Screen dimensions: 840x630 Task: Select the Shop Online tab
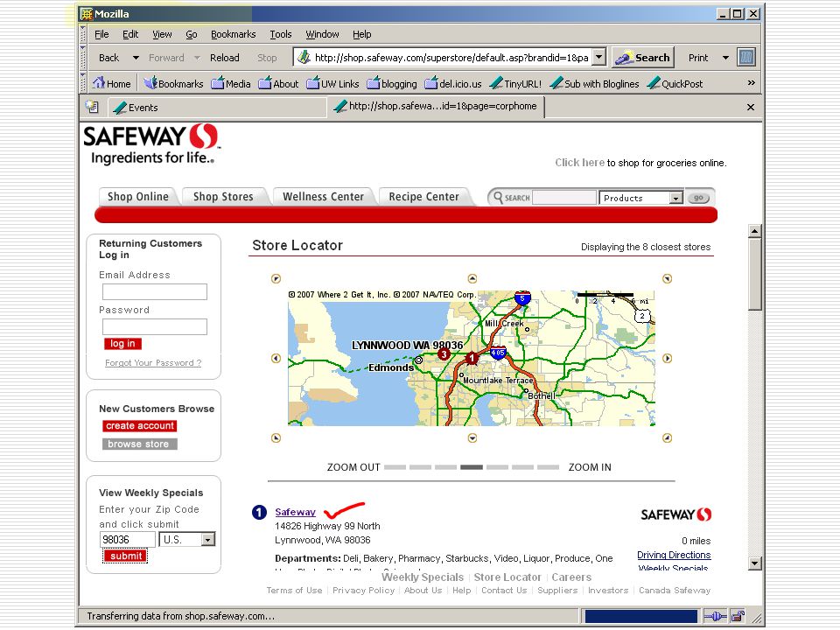(x=137, y=197)
